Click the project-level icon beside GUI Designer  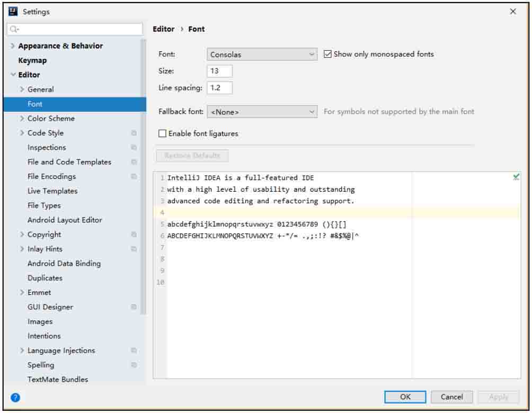(x=134, y=307)
